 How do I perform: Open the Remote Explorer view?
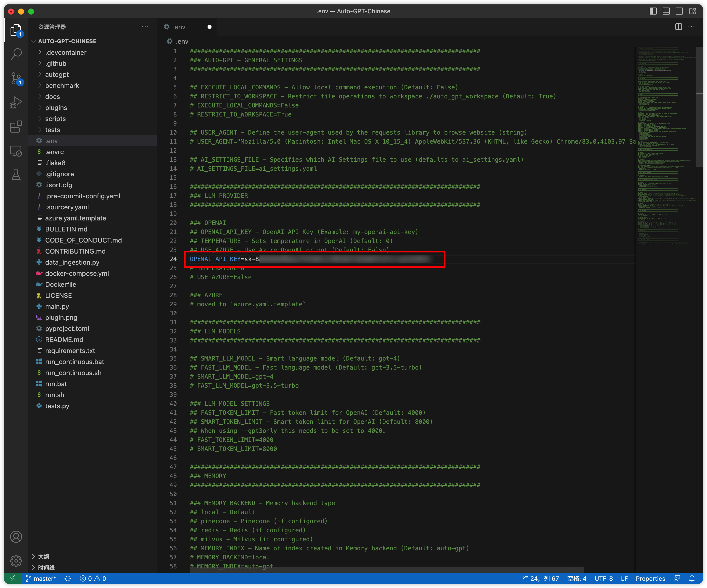point(16,151)
